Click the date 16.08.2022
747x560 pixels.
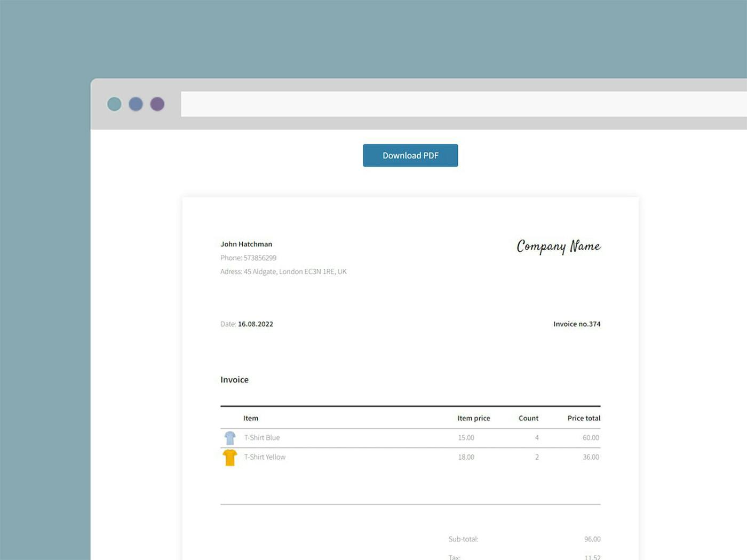(x=255, y=324)
